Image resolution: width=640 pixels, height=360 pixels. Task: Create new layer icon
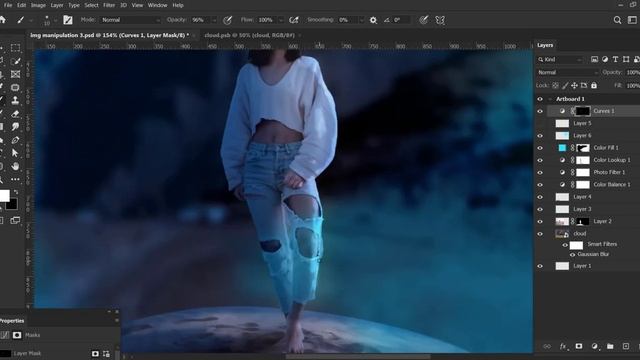626,346
